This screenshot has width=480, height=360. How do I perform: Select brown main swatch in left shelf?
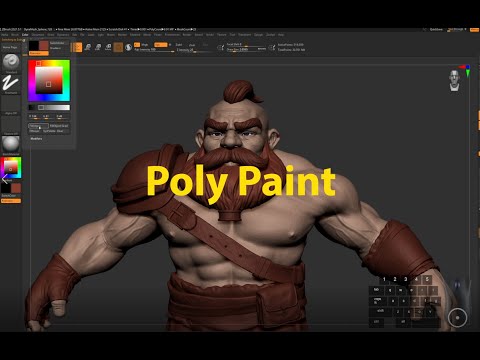tap(16, 188)
